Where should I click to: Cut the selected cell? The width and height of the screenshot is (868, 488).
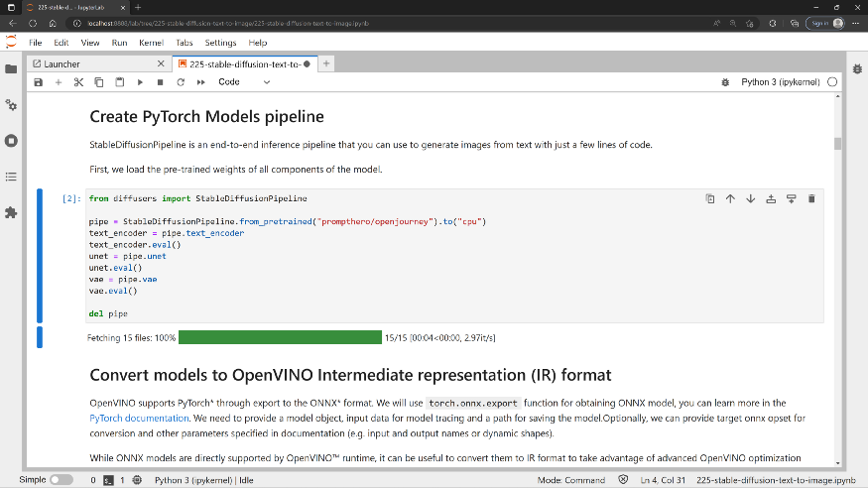pyautogui.click(x=79, y=82)
